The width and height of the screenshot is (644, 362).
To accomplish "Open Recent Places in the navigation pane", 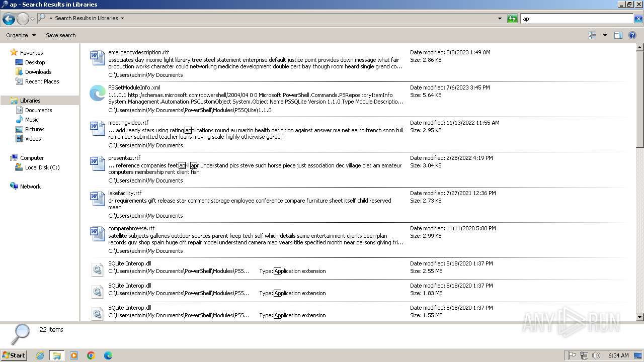I will pos(42,81).
